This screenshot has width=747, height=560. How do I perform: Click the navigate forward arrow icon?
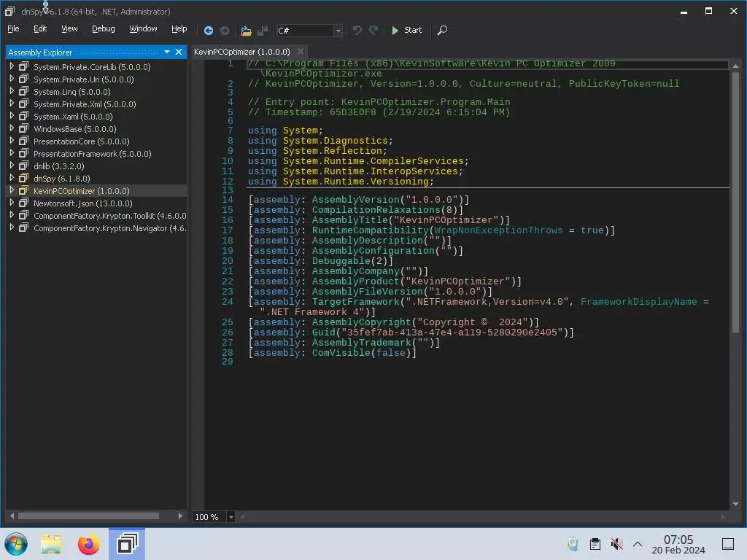225,31
